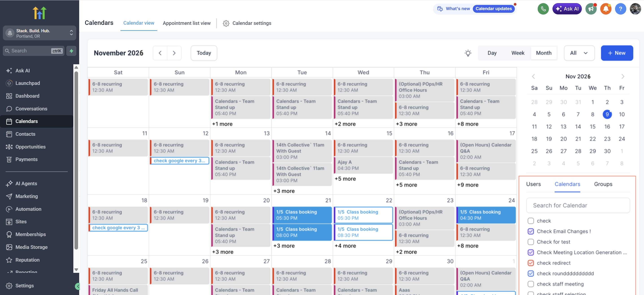
Task: Switch to Calendar view tab
Action: [x=139, y=23]
